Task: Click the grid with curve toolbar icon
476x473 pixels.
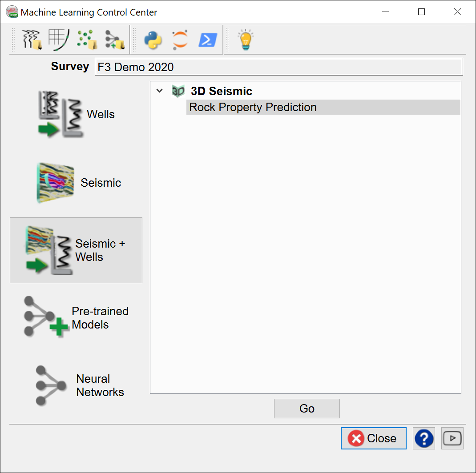Action: [58, 40]
